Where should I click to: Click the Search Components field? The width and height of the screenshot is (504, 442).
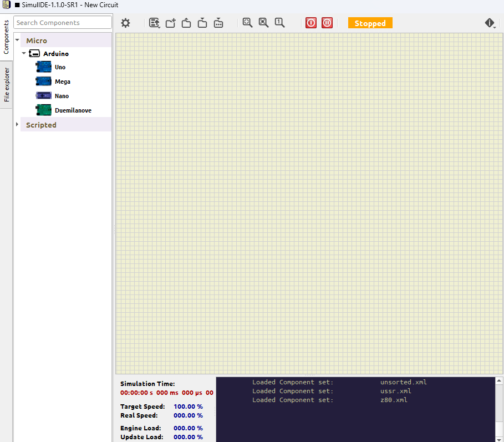pos(63,23)
